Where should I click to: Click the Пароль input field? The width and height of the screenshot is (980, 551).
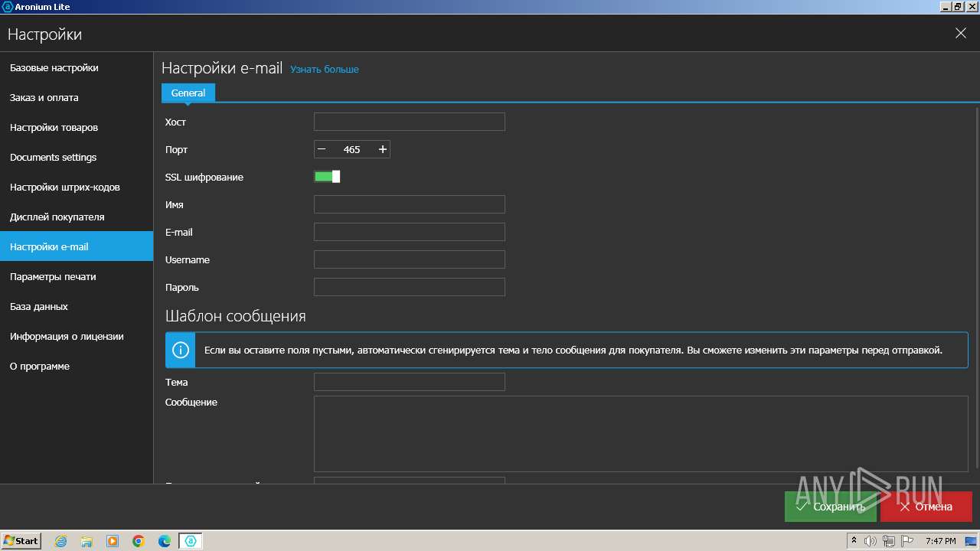410,287
